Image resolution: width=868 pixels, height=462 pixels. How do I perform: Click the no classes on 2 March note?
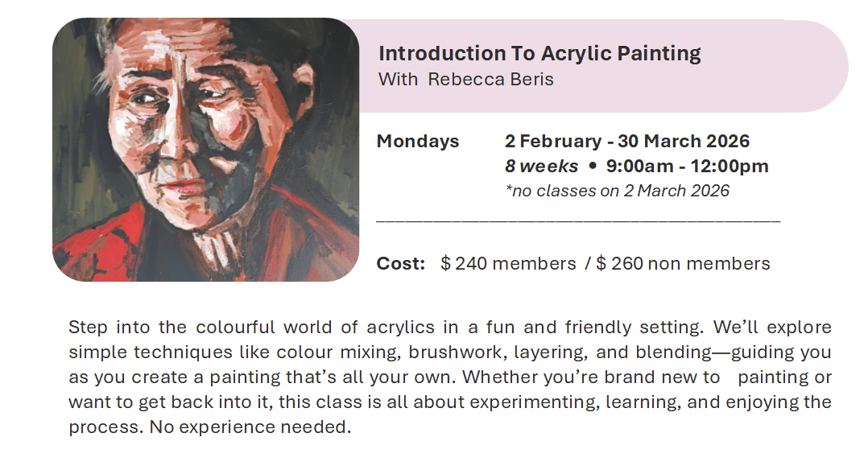point(616,191)
